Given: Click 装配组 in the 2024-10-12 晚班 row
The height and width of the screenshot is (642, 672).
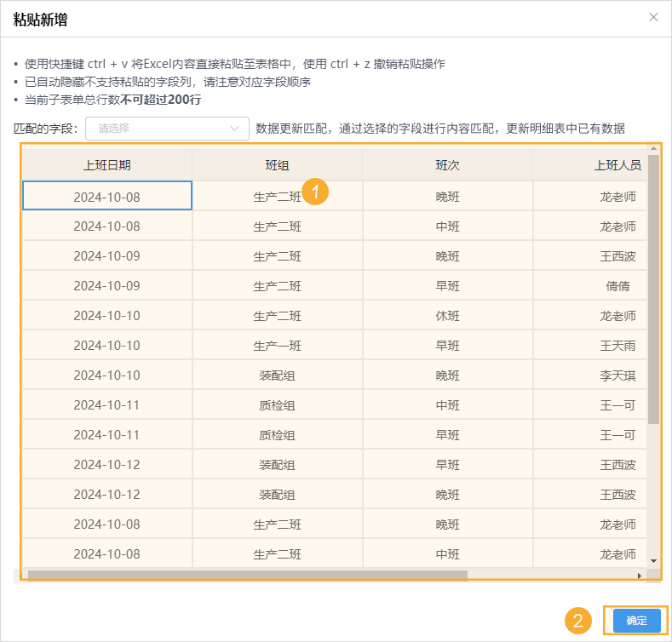Looking at the screenshot, I should 278,495.
